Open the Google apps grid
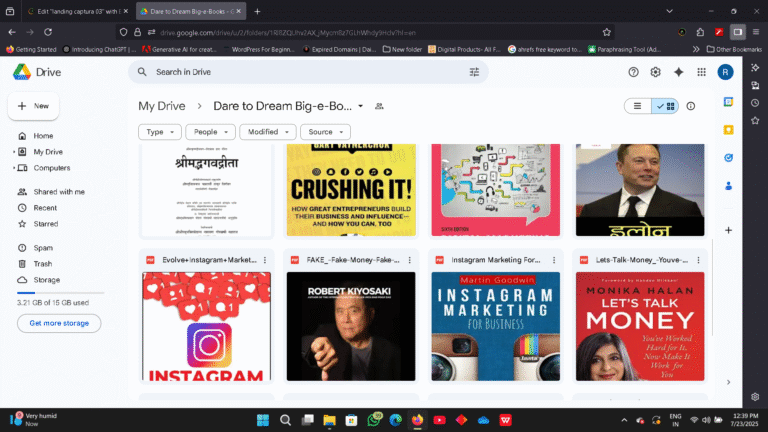 [701, 72]
